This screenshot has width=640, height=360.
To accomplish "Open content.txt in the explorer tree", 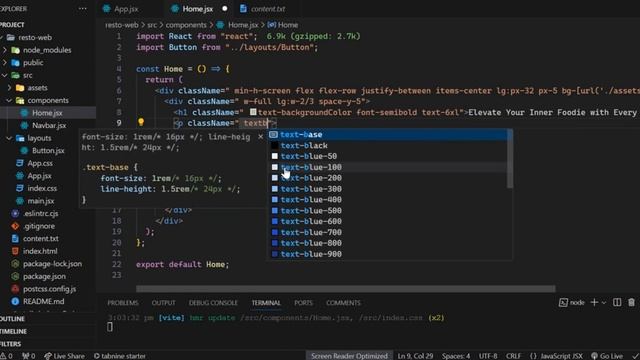I will coord(41,239).
